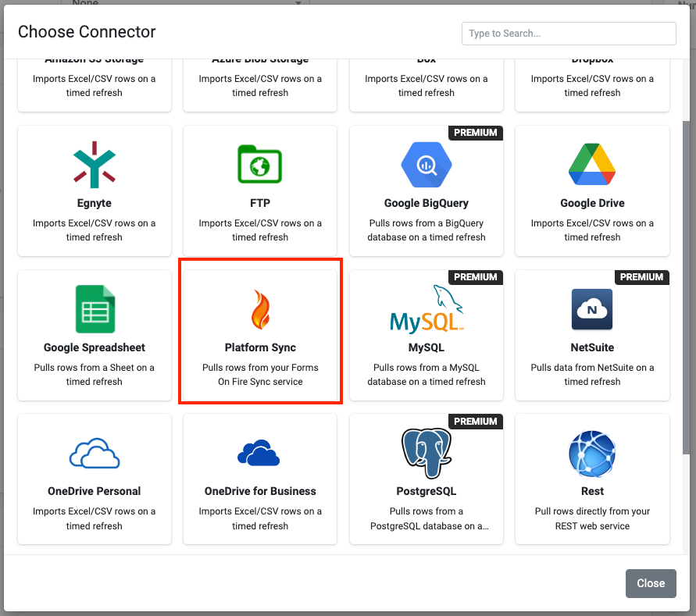Click the Platform Sync title
696x616 pixels.
point(260,347)
